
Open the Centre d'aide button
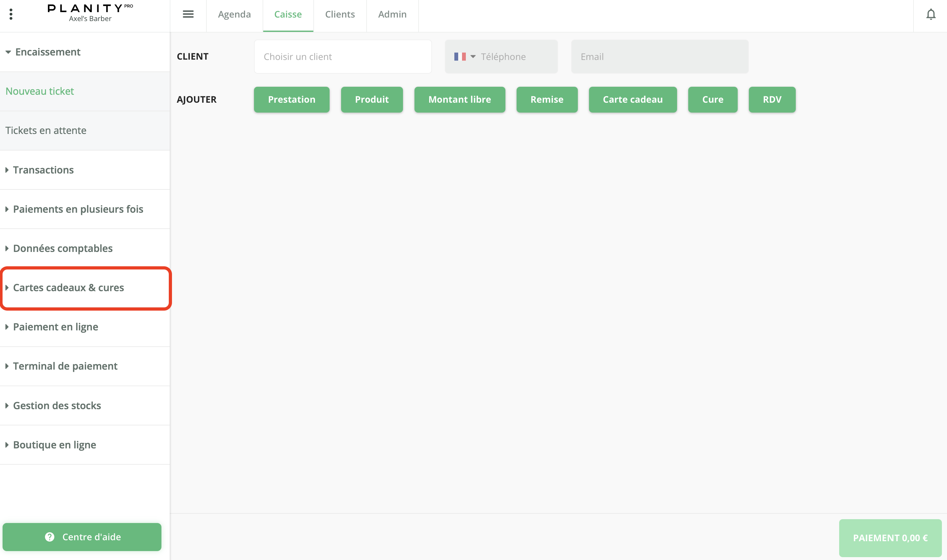(82, 537)
